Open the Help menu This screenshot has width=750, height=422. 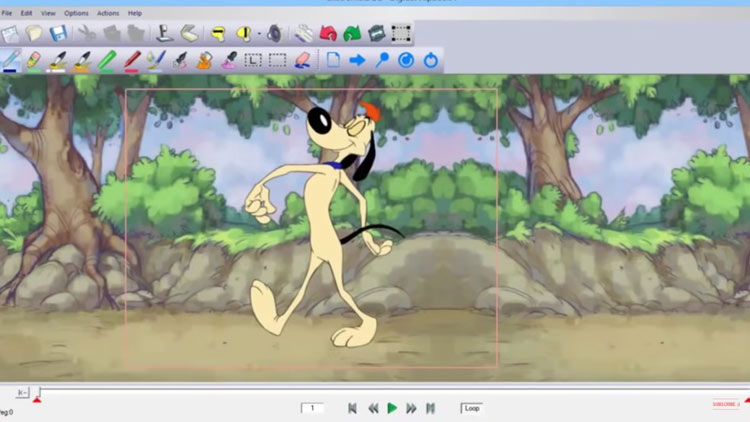click(134, 13)
